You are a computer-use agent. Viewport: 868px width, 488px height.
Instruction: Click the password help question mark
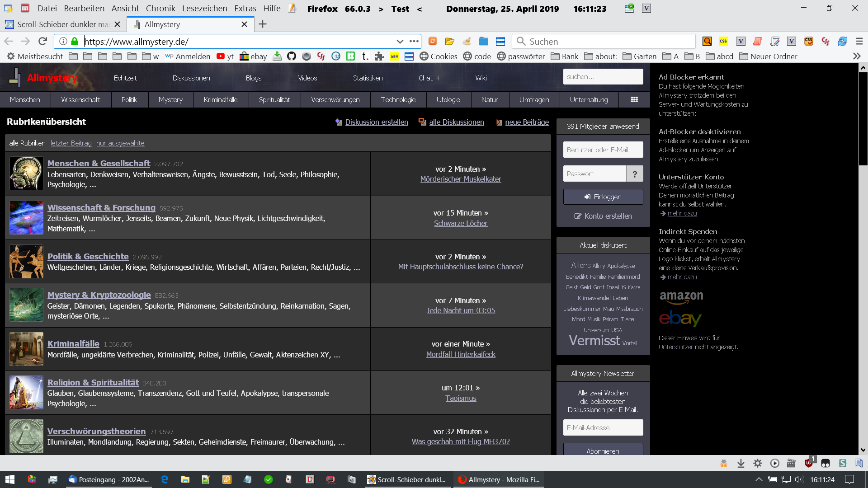635,174
